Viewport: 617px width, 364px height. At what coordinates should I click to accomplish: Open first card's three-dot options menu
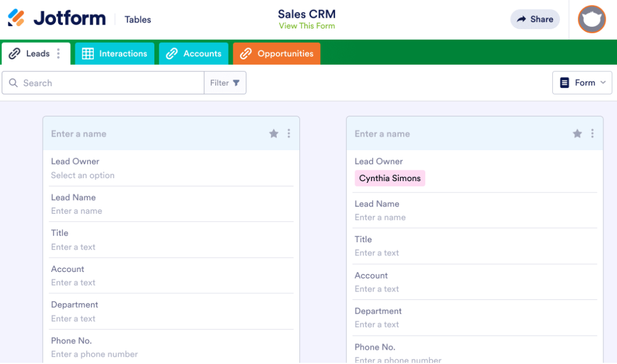(289, 134)
